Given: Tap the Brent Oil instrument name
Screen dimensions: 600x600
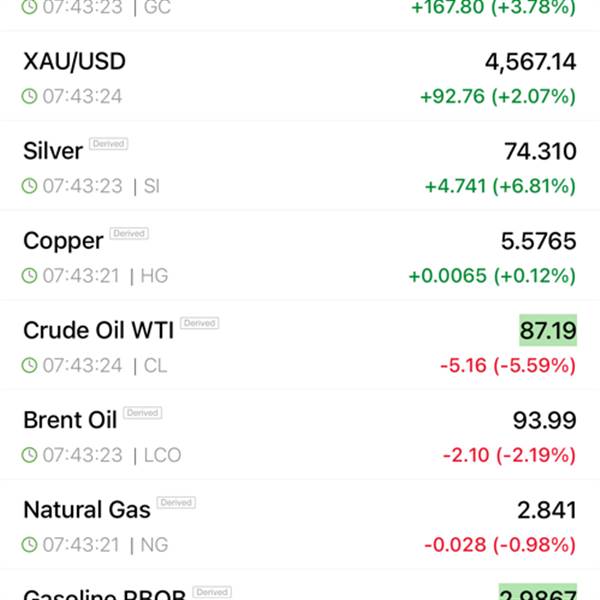Looking at the screenshot, I should tap(70, 420).
